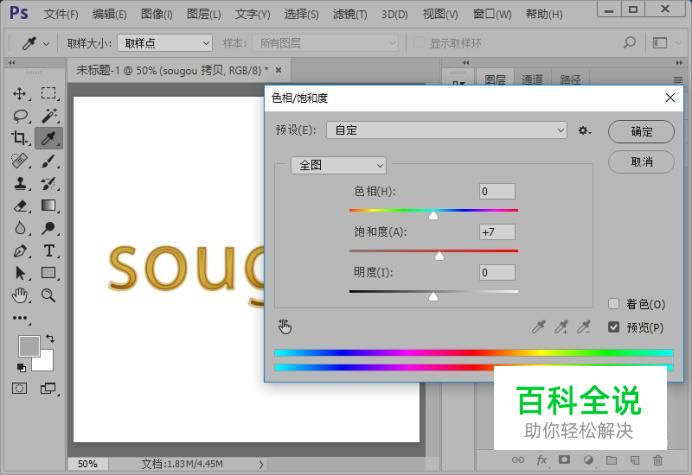This screenshot has width=692, height=475.
Task: Close the Hue/Saturation dialog
Action: pyautogui.click(x=670, y=98)
